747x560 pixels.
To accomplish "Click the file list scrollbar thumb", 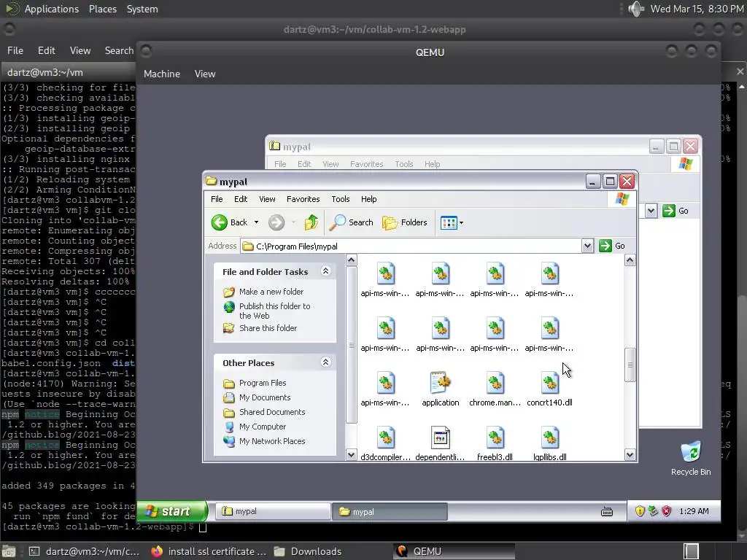I will point(630,365).
